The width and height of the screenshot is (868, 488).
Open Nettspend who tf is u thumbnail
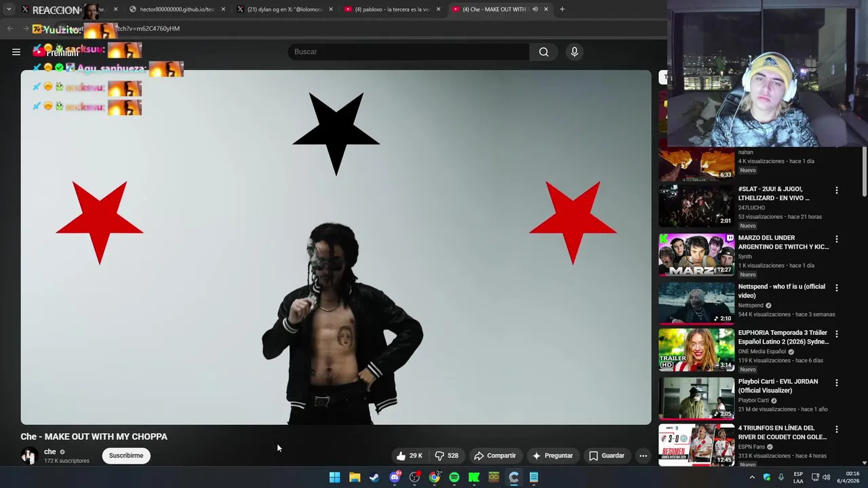tap(696, 304)
